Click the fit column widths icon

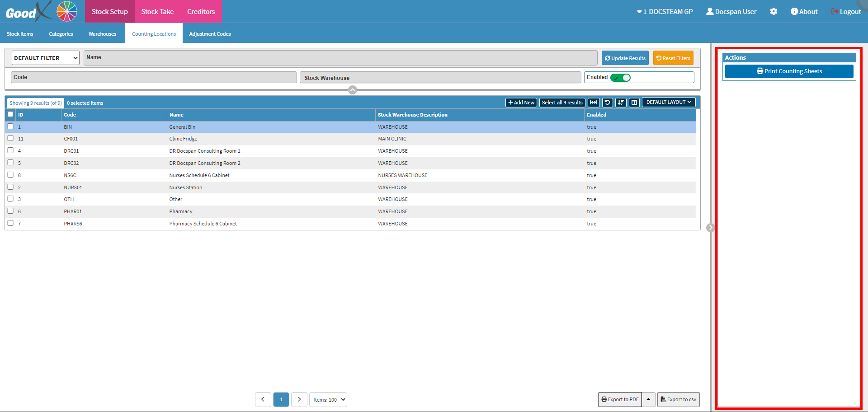594,103
